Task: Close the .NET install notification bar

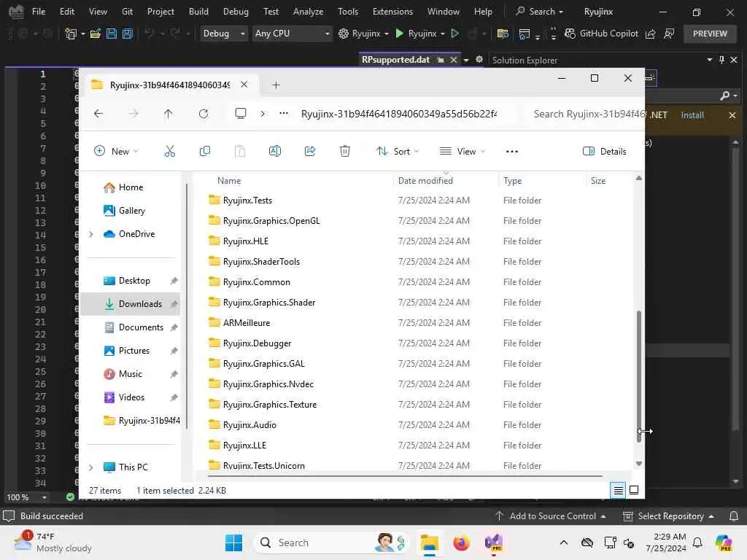Action: pos(732,115)
